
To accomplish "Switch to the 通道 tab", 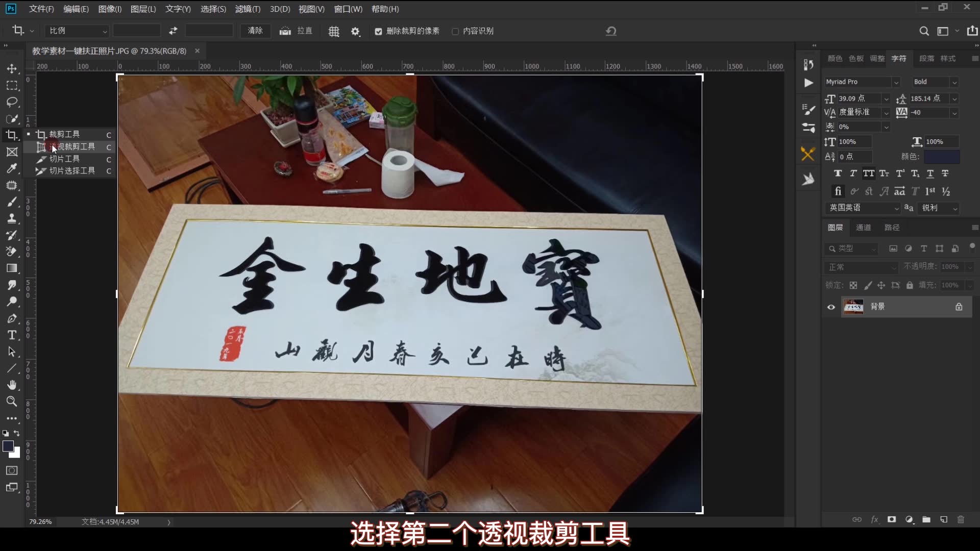I will [x=863, y=228].
